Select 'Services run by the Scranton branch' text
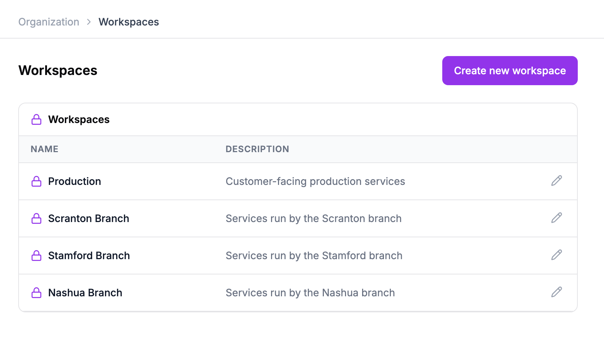 (314, 218)
